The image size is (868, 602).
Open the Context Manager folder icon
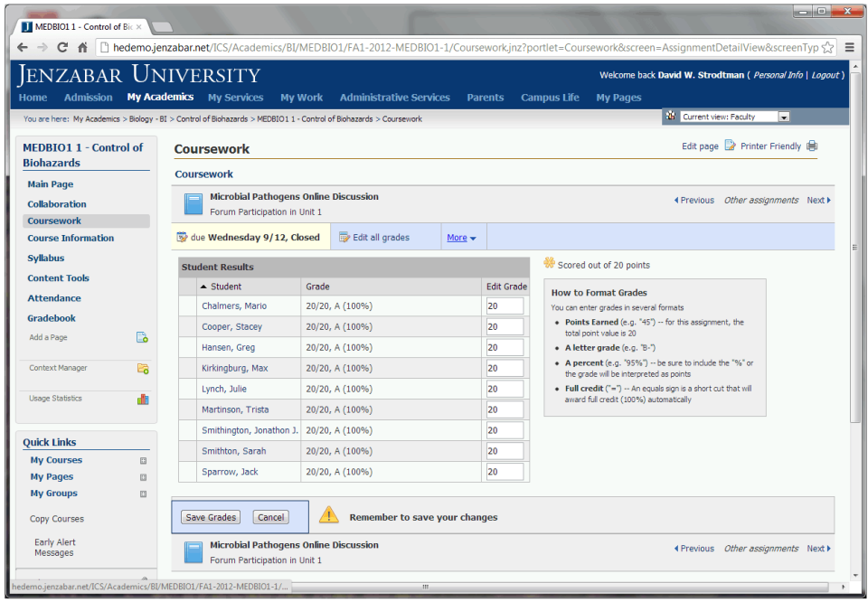tap(142, 369)
